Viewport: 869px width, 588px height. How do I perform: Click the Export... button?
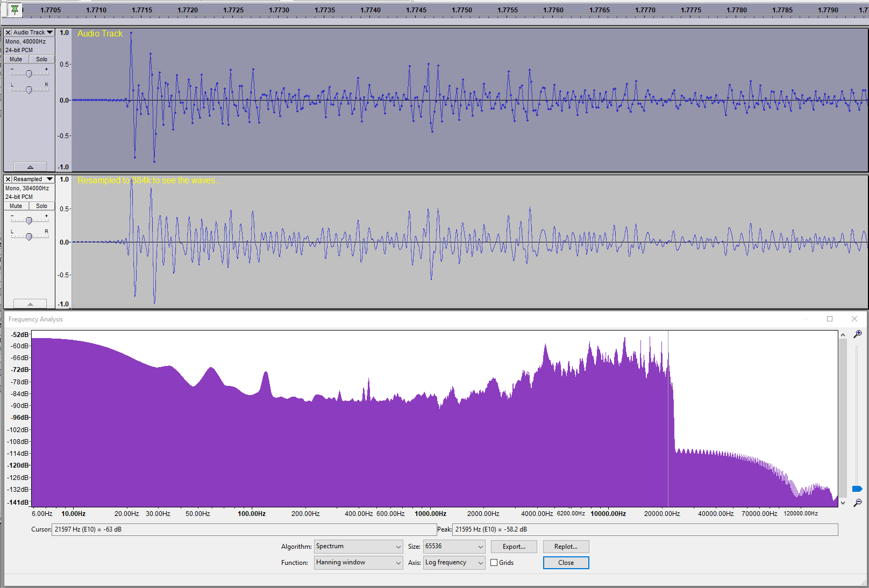pos(514,547)
